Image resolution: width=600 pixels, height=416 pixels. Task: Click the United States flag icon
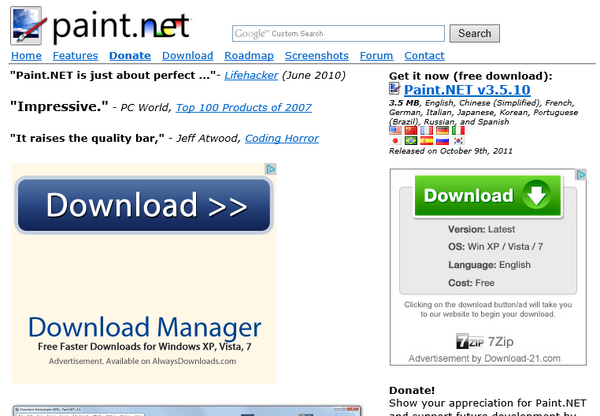395,130
